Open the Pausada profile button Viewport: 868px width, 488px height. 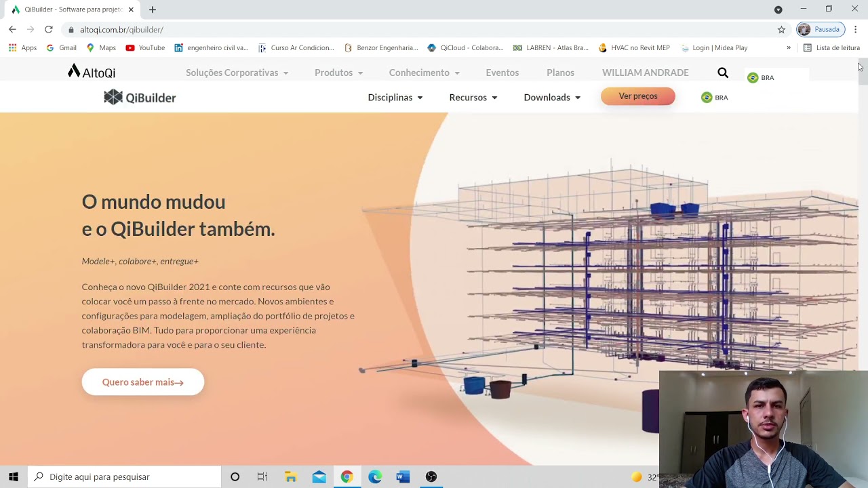coord(821,29)
